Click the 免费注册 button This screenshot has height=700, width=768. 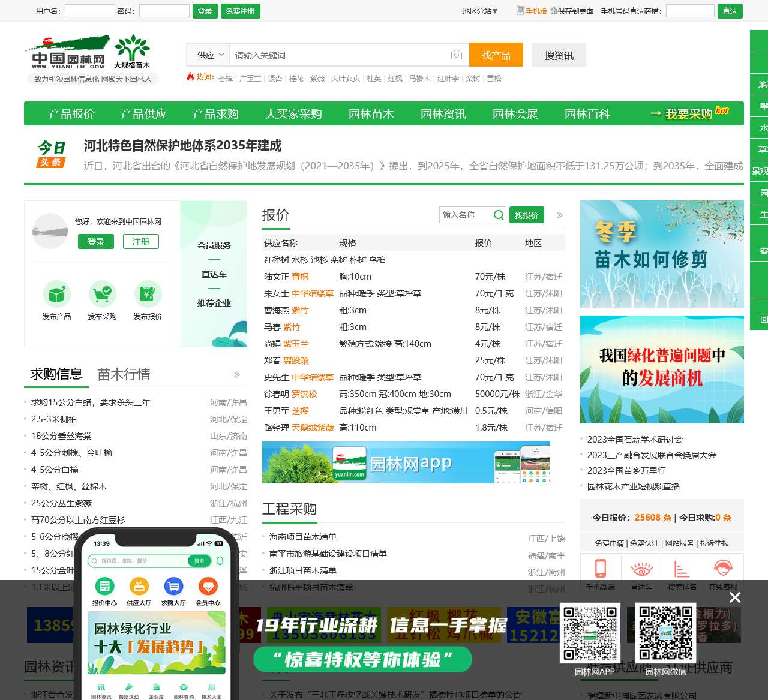pyautogui.click(x=241, y=11)
